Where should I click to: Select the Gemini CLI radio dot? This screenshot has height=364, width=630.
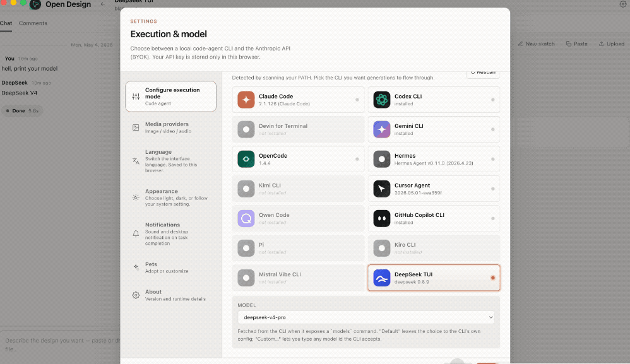492,129
